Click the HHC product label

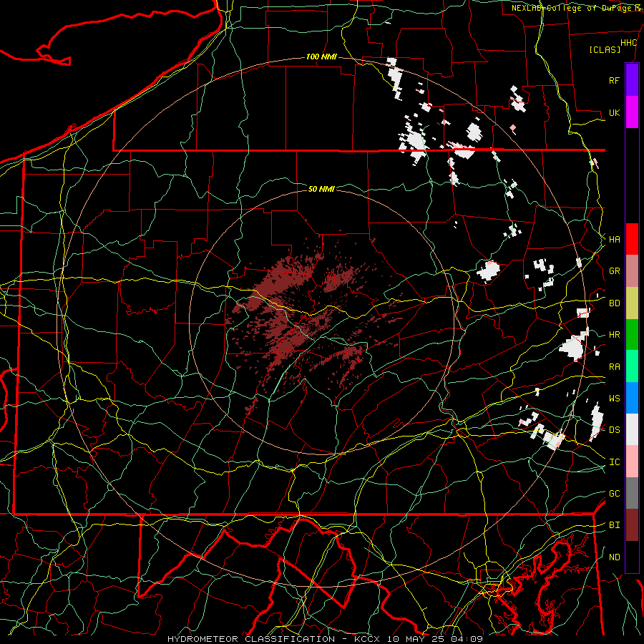(629, 43)
